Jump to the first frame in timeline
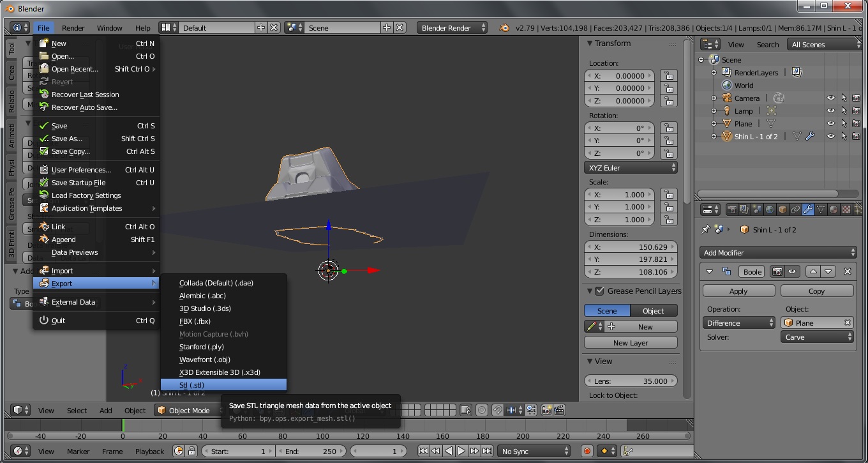Viewport: 868px width, 463px height. (423, 451)
